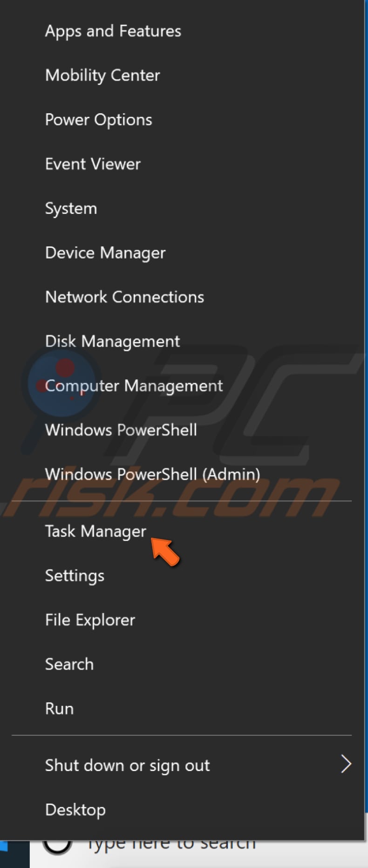This screenshot has height=868, width=368.
Task: Open Apps and Features
Action: tap(113, 31)
